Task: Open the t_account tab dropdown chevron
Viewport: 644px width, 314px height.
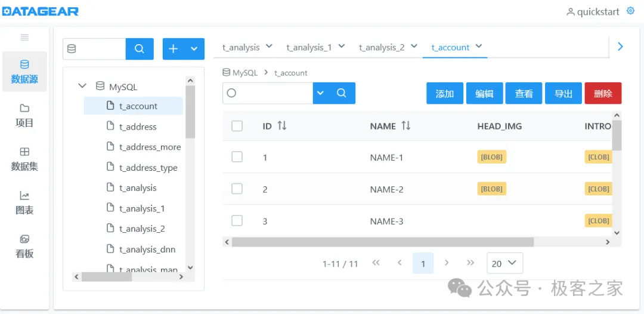Action: pos(478,46)
